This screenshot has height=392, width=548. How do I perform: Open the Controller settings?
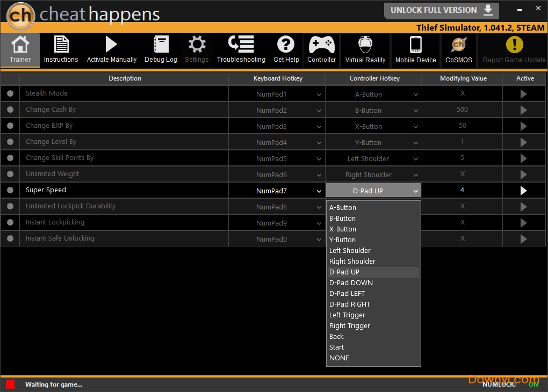(321, 50)
